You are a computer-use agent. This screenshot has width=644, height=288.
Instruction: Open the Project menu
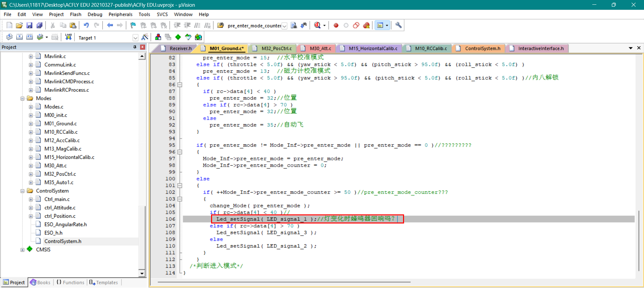coord(56,14)
